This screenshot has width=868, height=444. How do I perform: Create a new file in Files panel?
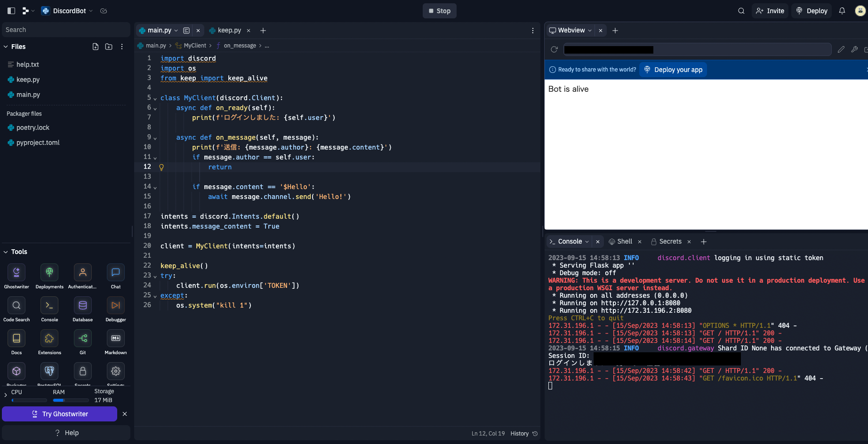coord(96,47)
